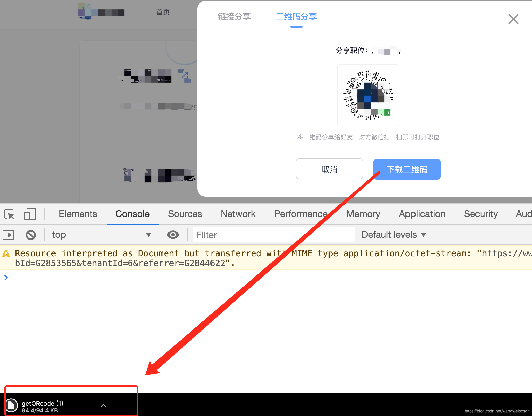Click the yellow warning triangle icon
This screenshot has width=532, height=416.
[6, 254]
